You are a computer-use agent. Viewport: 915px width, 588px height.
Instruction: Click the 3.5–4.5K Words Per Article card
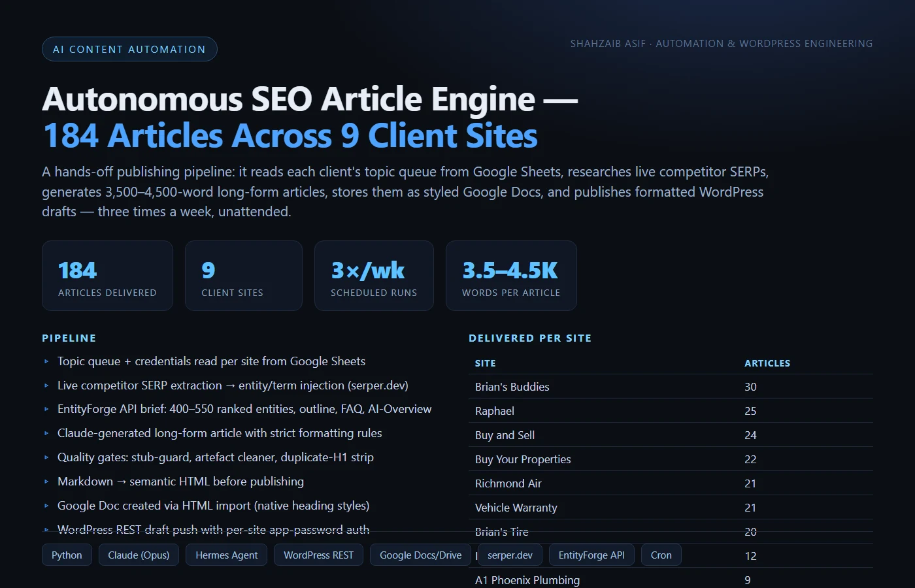point(511,276)
